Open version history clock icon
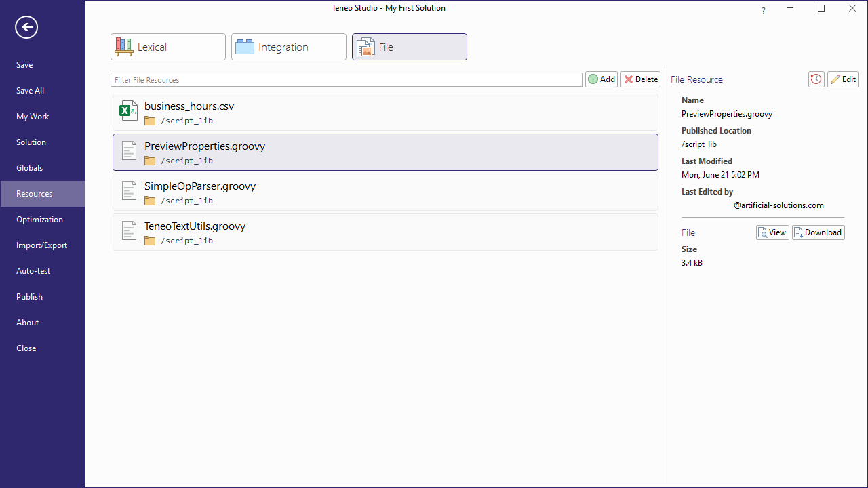 tap(816, 79)
